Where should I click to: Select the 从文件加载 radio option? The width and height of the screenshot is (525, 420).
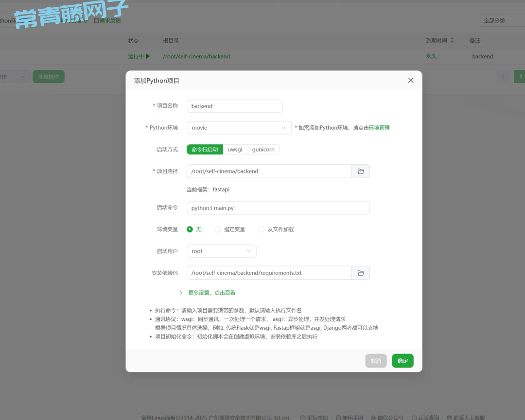click(262, 229)
